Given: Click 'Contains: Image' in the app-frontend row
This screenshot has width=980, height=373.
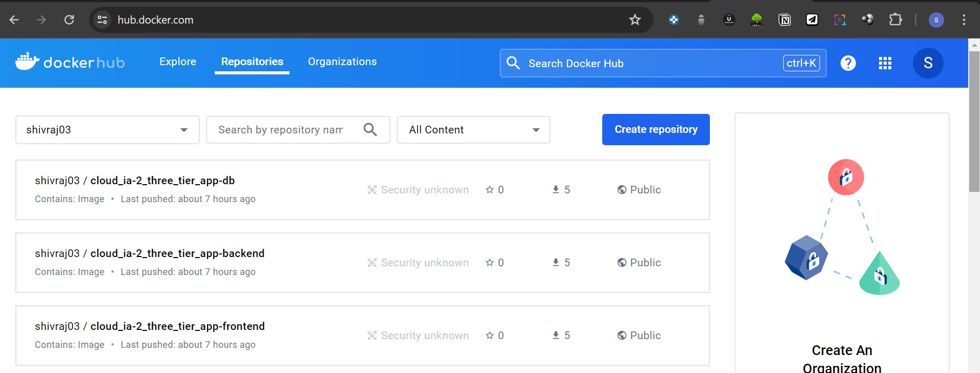Looking at the screenshot, I should click(70, 345).
